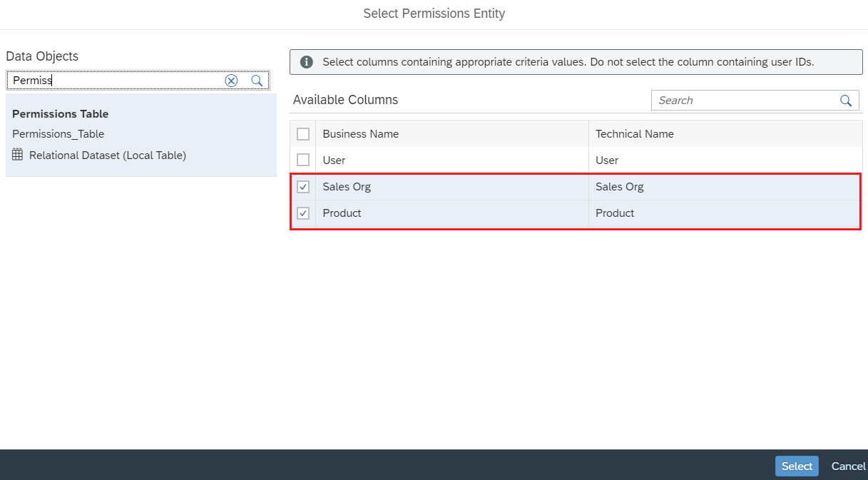Uncheck the Product column checkbox
Screen dimensions: 868x480
303,213
